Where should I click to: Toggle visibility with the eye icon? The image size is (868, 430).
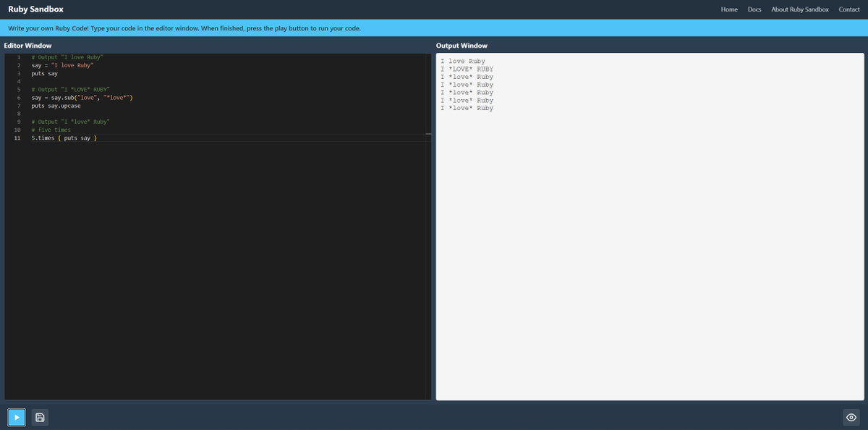[851, 417]
